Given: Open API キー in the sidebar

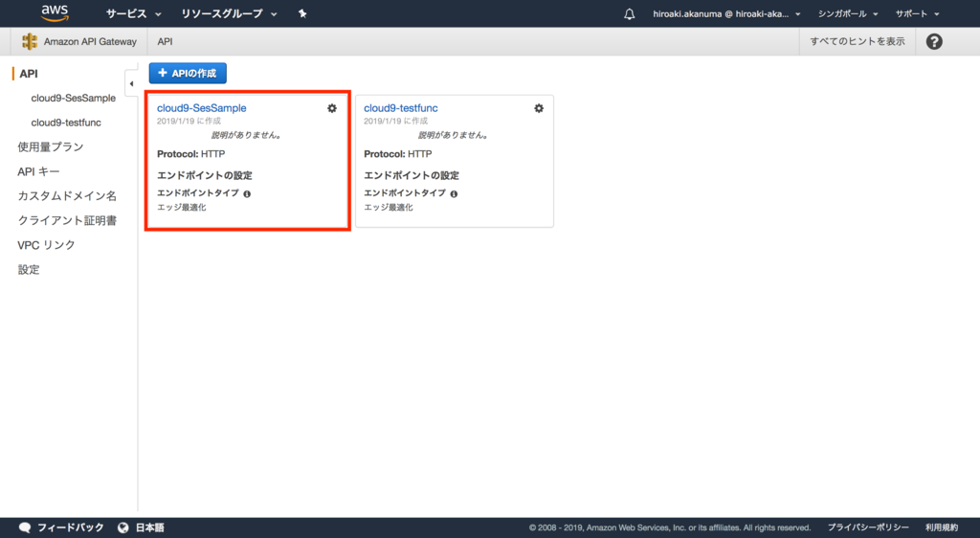Looking at the screenshot, I should pyautogui.click(x=38, y=171).
